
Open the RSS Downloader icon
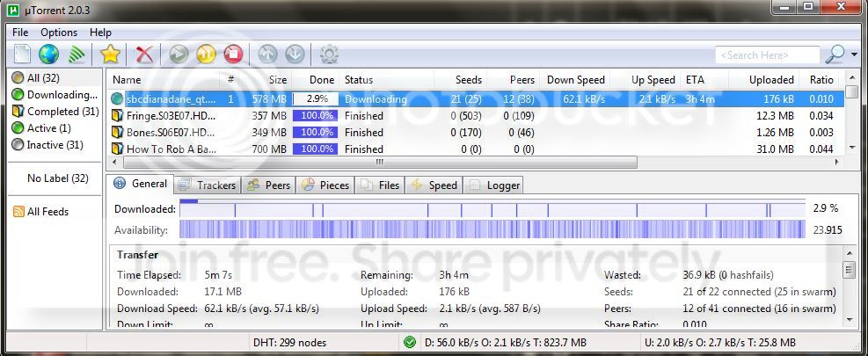coord(77,54)
